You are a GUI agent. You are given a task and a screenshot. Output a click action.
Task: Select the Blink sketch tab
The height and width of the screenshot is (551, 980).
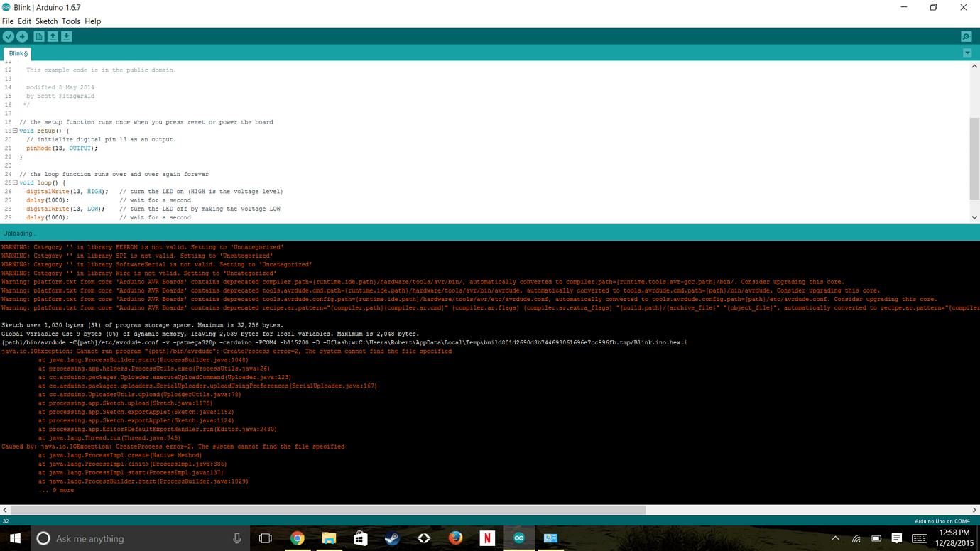(x=18, y=53)
